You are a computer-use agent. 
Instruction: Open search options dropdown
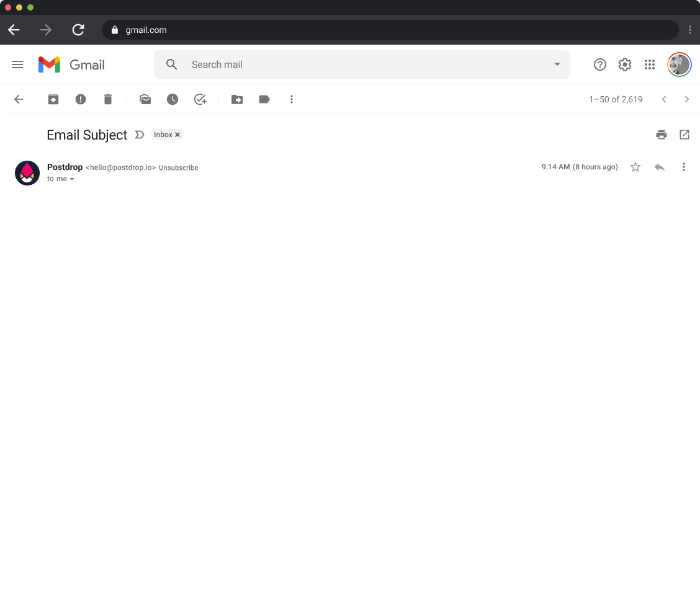pyautogui.click(x=556, y=65)
